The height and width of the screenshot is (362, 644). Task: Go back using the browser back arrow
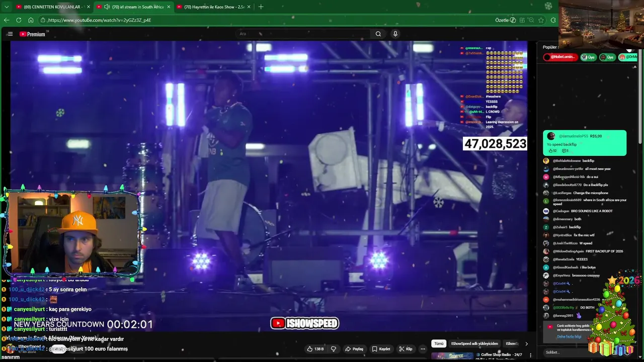7,20
